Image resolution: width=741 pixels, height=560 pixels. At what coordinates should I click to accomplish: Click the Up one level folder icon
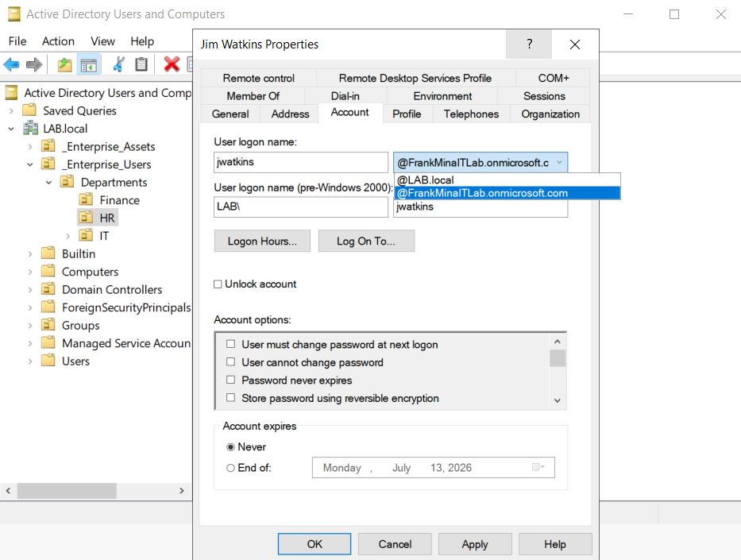[65, 64]
